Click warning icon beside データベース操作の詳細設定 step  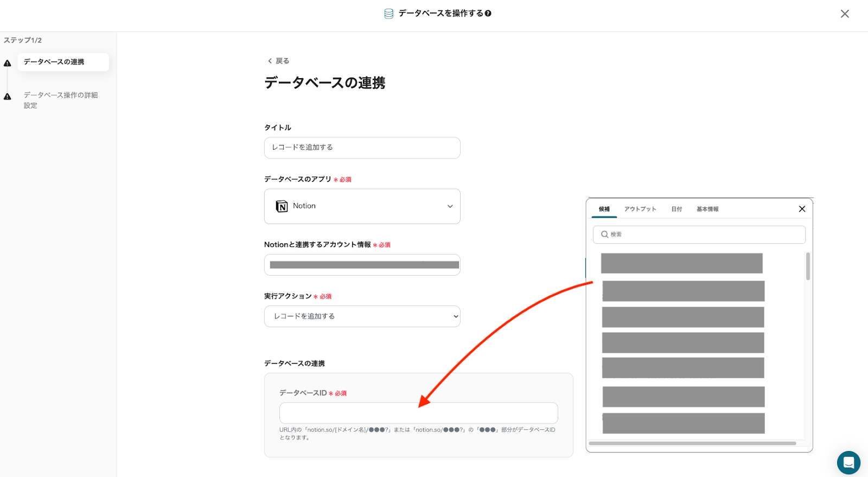point(8,97)
